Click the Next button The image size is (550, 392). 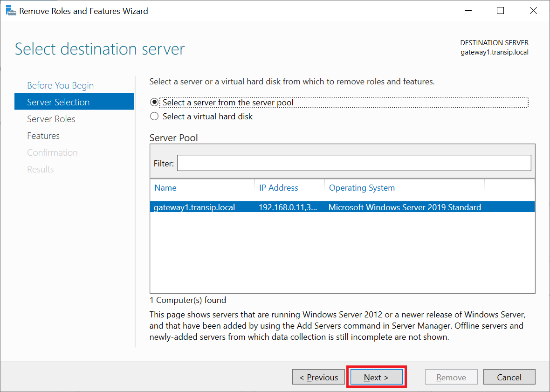point(376,377)
